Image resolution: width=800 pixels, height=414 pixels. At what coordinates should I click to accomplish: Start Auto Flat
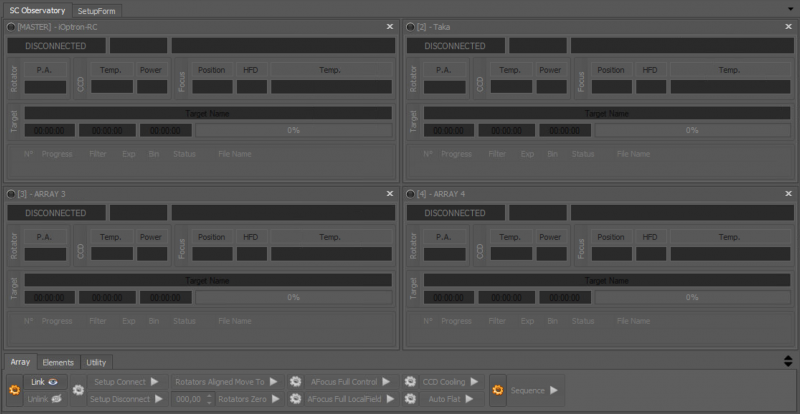tap(451, 399)
